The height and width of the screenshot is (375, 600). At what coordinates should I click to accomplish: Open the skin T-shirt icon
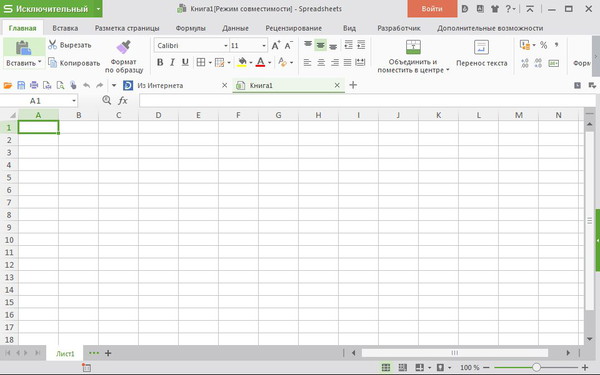coord(495,9)
